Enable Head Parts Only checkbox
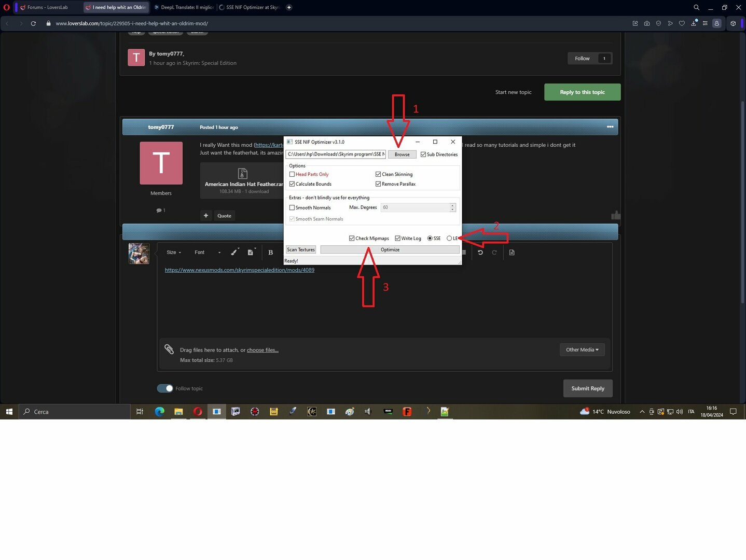746x560 pixels. (292, 174)
